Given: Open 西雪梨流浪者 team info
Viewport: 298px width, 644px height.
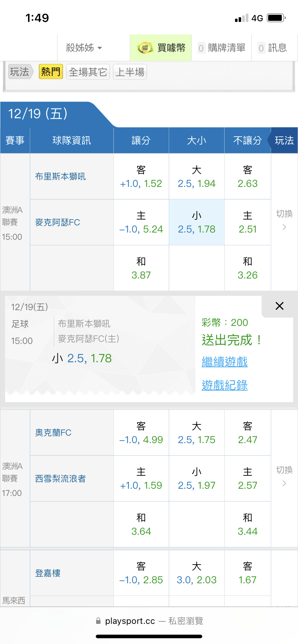Looking at the screenshot, I should point(60,479).
